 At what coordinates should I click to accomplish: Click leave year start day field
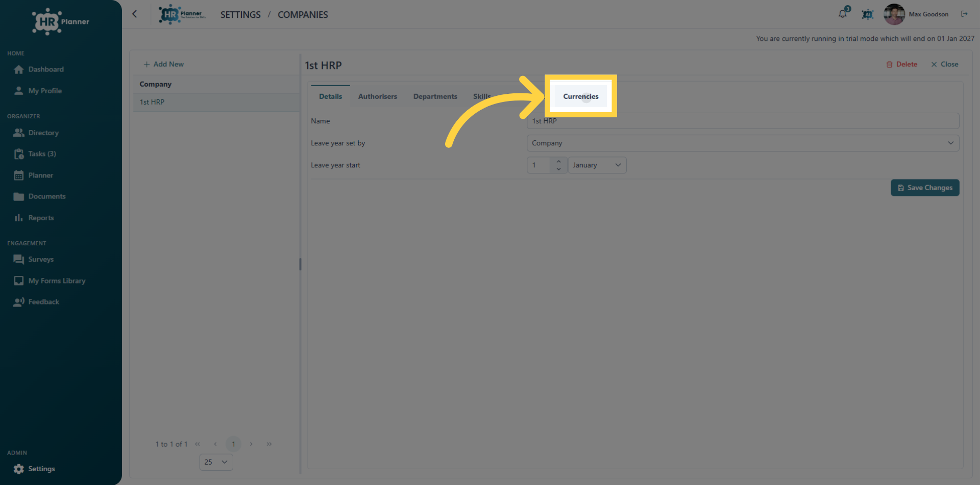pos(539,165)
